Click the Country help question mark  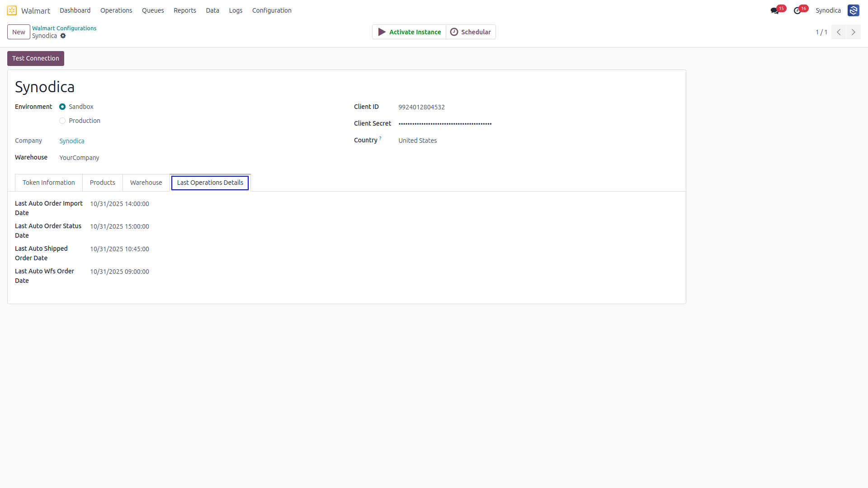tap(380, 138)
